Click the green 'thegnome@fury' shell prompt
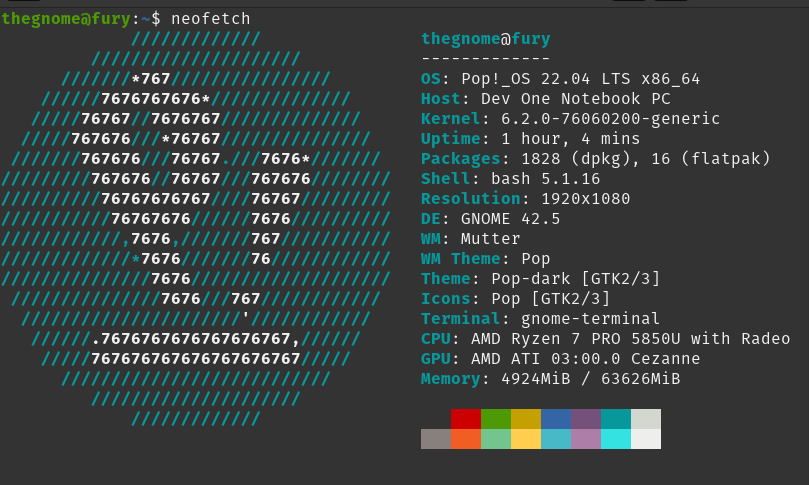 pos(66,19)
